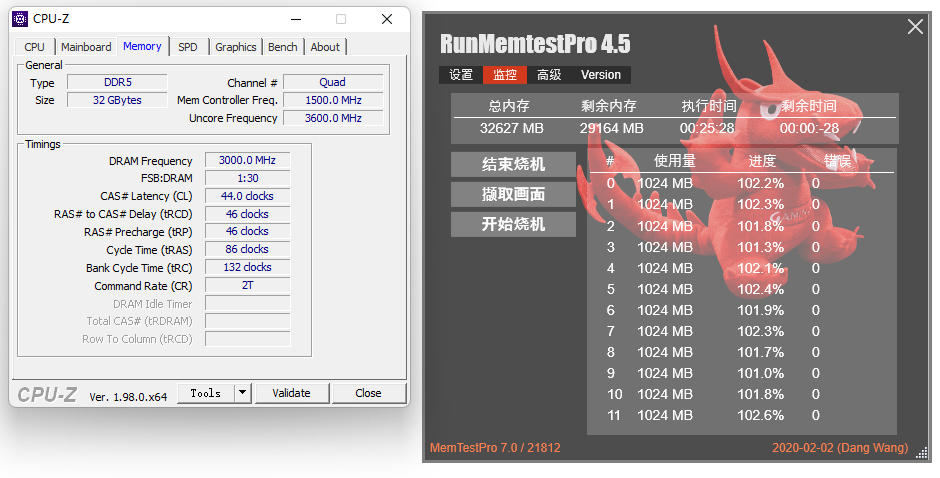
Task: Click the Quad channel value field
Action: pos(333,82)
